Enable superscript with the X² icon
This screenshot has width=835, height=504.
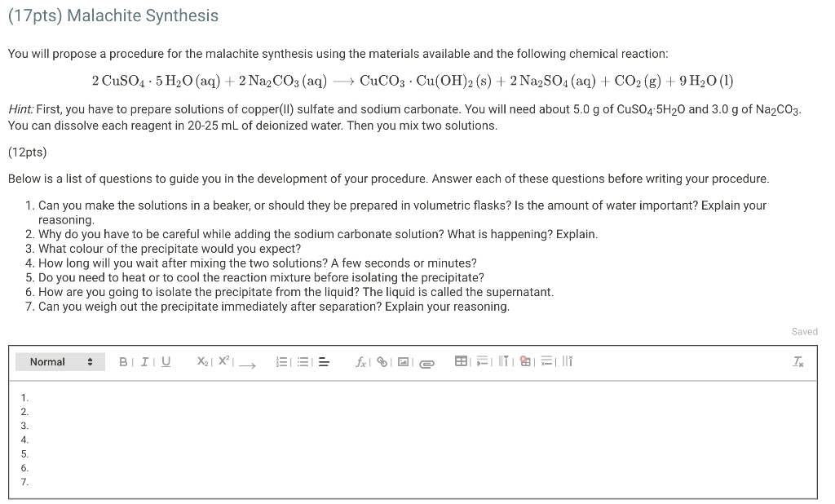pyautogui.click(x=223, y=361)
